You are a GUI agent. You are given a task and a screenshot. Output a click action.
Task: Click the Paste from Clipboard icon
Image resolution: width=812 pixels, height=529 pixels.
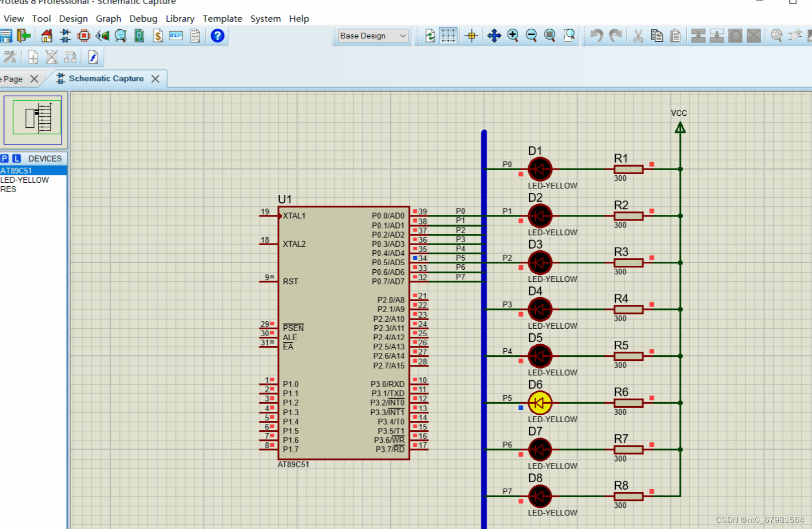pyautogui.click(x=676, y=36)
